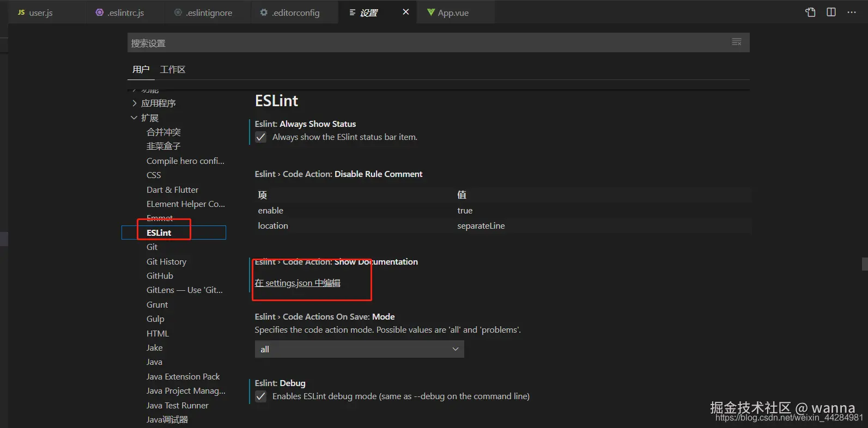The height and width of the screenshot is (428, 868).
Task: Select the 用户 settings scope tab
Action: (x=141, y=70)
